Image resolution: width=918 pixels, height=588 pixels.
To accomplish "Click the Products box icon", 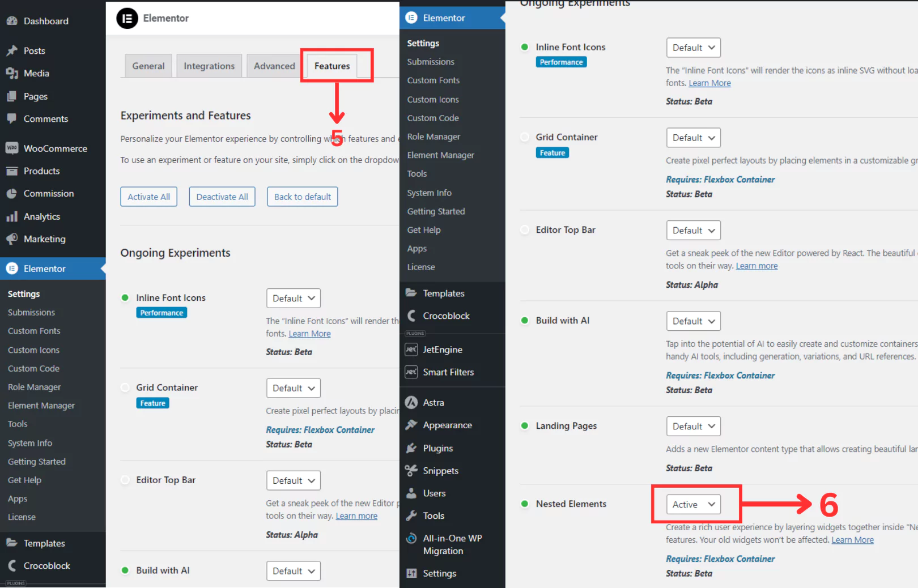I will click(12, 171).
